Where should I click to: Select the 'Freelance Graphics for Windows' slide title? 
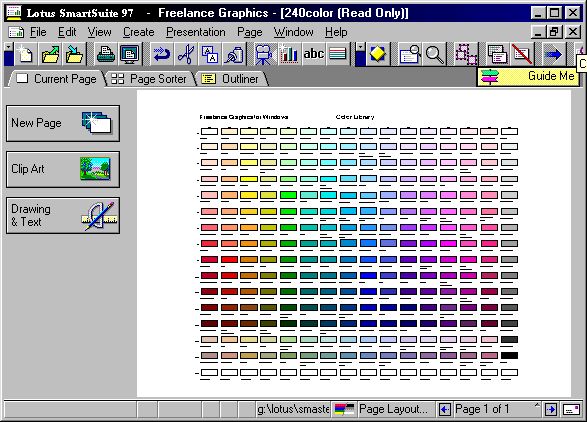pos(244,117)
